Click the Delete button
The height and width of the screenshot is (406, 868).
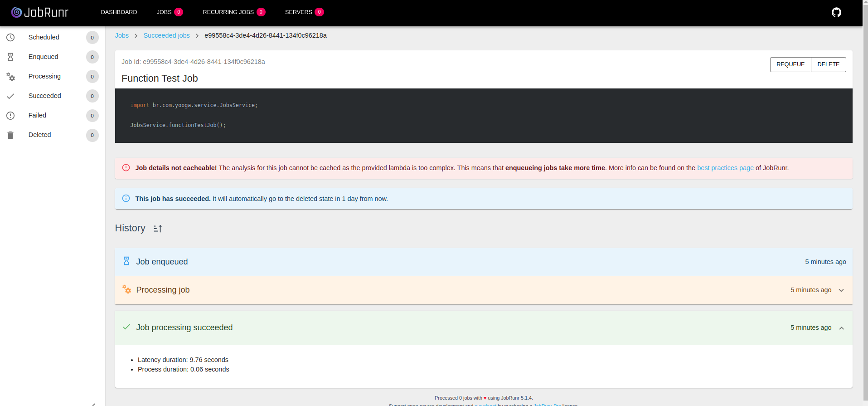pyautogui.click(x=828, y=64)
